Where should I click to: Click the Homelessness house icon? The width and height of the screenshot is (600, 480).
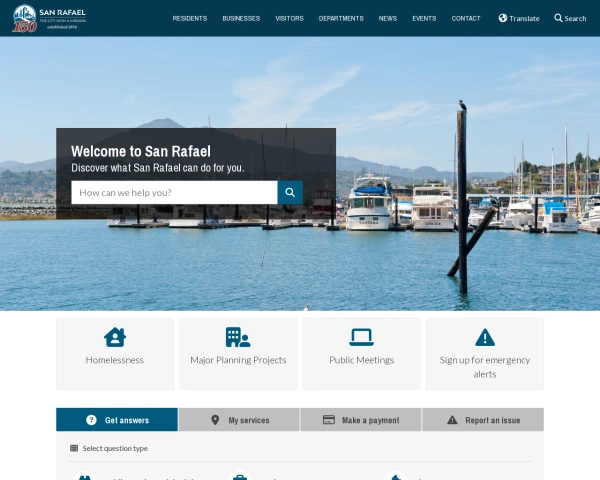115,337
